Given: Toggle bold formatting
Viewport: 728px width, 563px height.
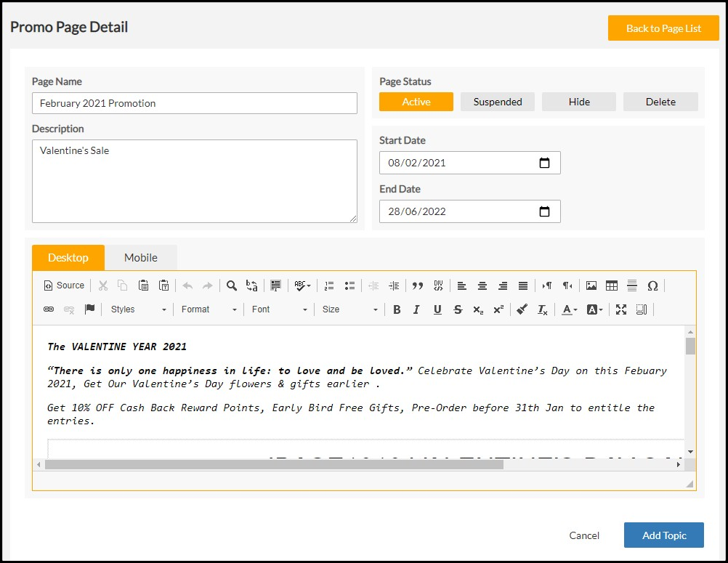Looking at the screenshot, I should (397, 309).
